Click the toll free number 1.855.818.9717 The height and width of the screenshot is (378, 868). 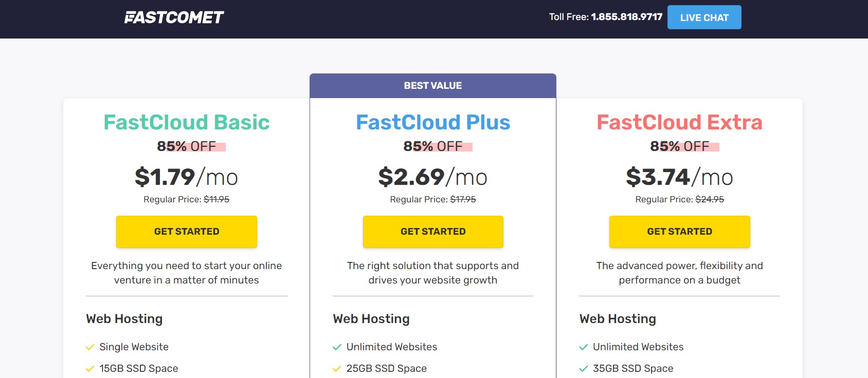[x=626, y=16]
